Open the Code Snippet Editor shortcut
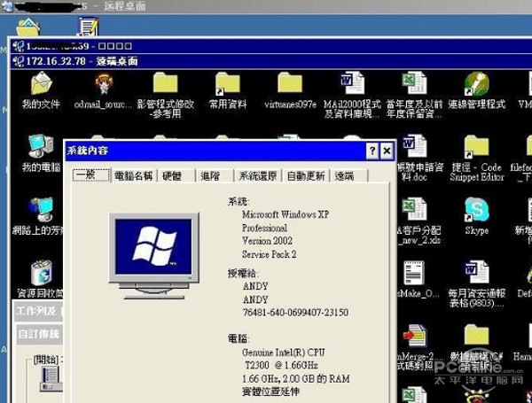 (x=476, y=148)
